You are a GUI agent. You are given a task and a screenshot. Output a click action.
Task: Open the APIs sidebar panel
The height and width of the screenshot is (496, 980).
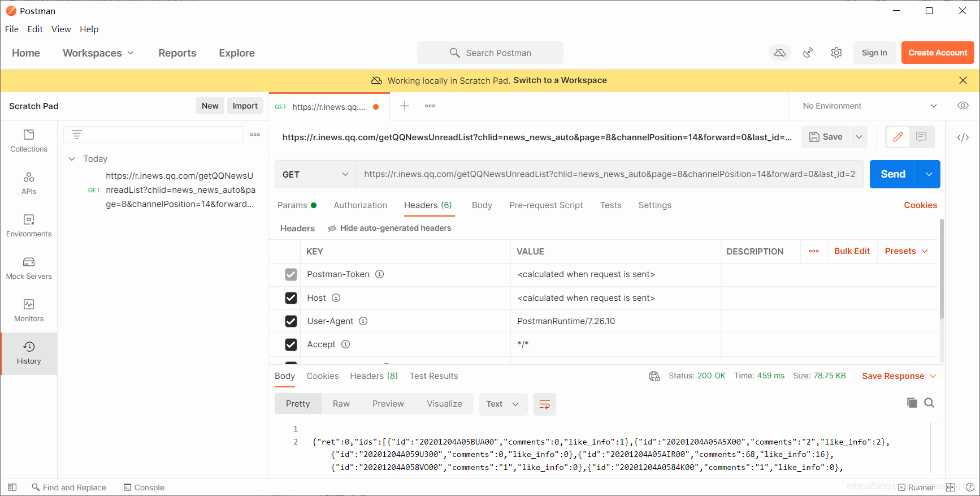pos(29,184)
